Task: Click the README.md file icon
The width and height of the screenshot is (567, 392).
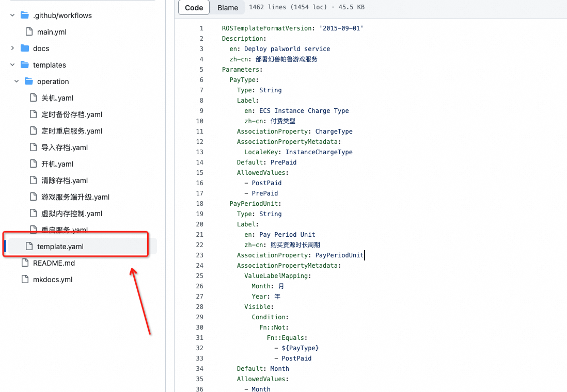Action: click(x=25, y=263)
